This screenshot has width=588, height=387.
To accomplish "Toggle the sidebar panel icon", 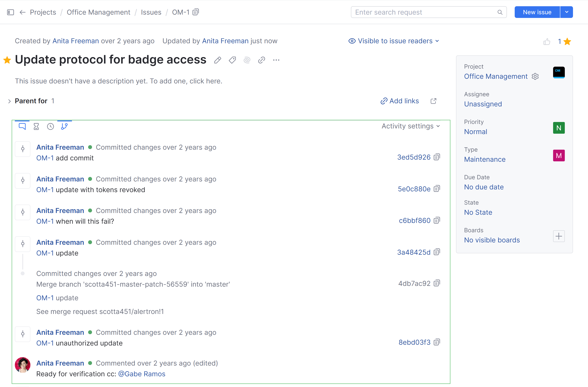I will pos(10,12).
